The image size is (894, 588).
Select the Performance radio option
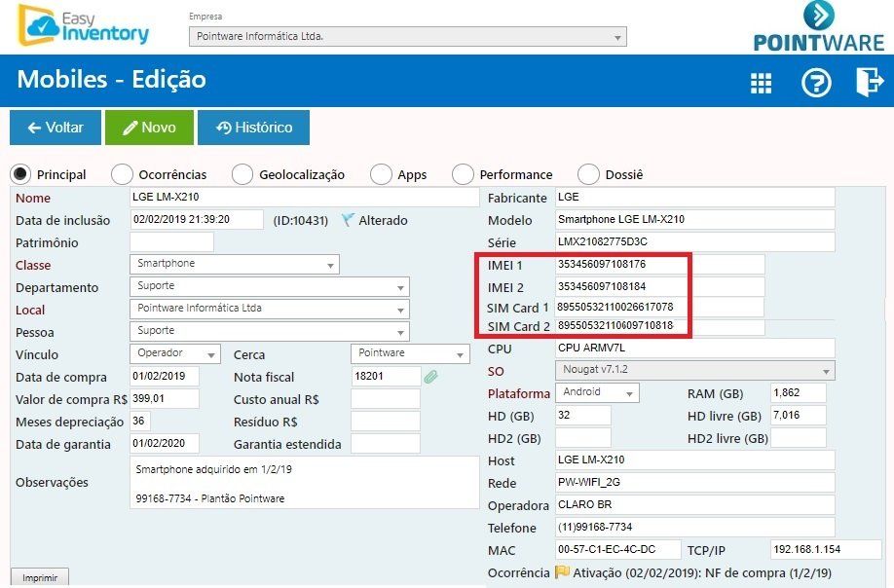(463, 174)
